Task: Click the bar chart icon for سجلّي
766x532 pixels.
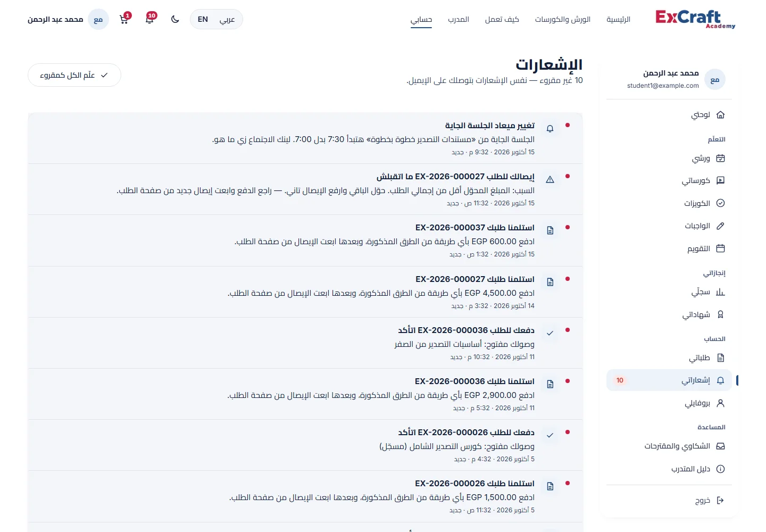Action: [721, 292]
